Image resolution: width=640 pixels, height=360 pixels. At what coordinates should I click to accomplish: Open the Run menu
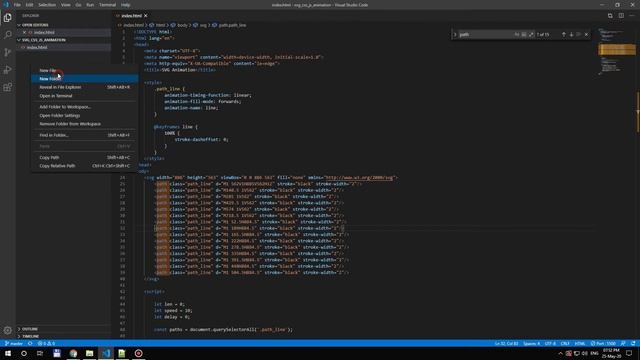tap(90, 5)
